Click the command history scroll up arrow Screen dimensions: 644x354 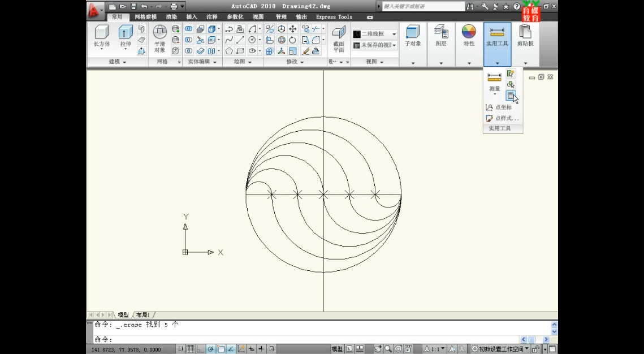pyautogui.click(x=554, y=325)
